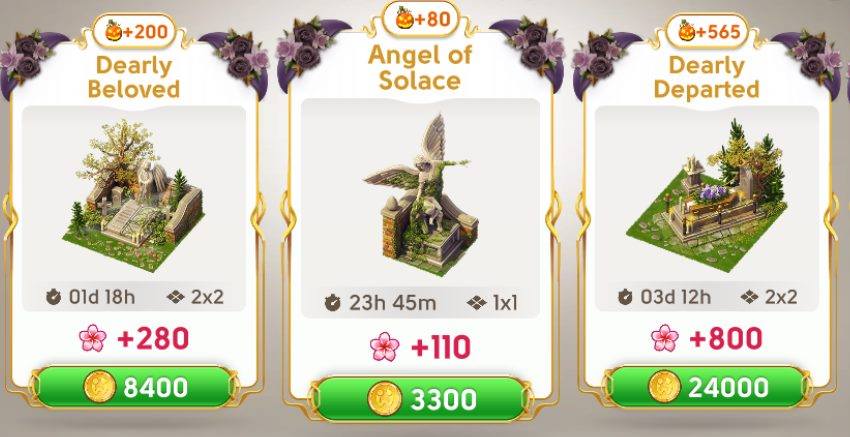Click the size icon next to 1x1

point(476,303)
